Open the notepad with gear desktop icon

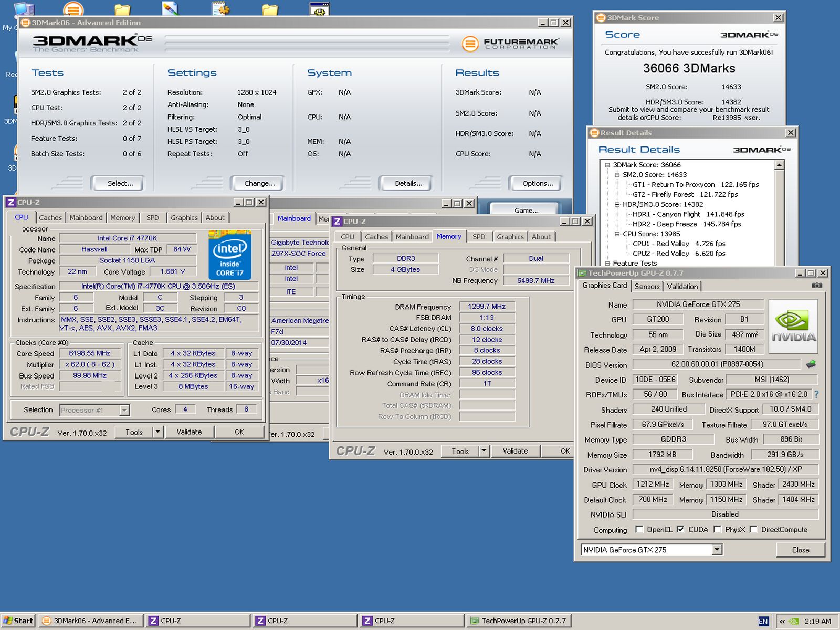point(220,8)
